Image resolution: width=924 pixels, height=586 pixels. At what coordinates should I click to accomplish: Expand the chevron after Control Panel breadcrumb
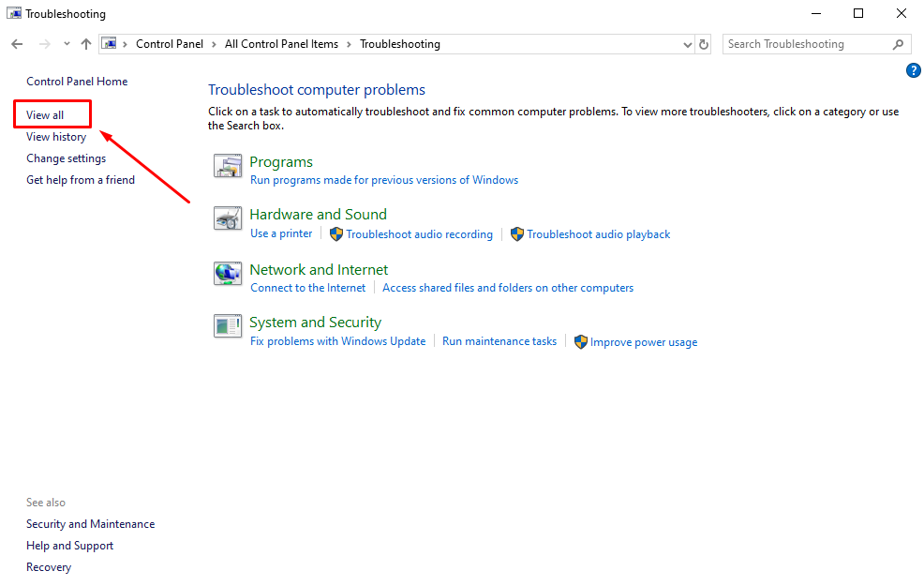point(214,44)
